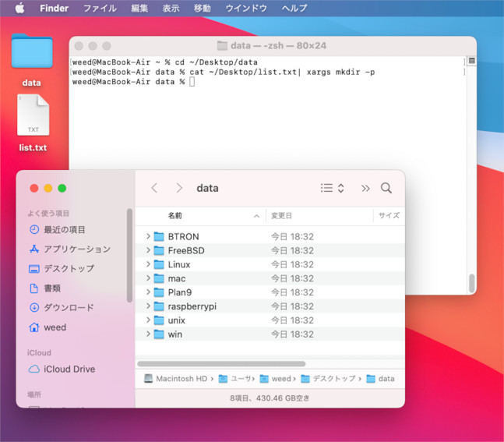Image resolution: width=504 pixels, height=442 pixels.
Task: Select the Plan9 folder icon
Action: tap(159, 292)
